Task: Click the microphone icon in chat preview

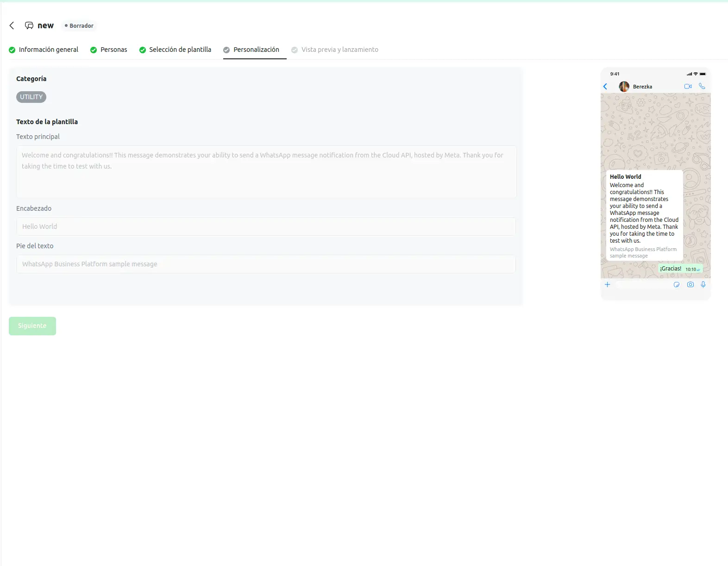Action: coord(703,285)
